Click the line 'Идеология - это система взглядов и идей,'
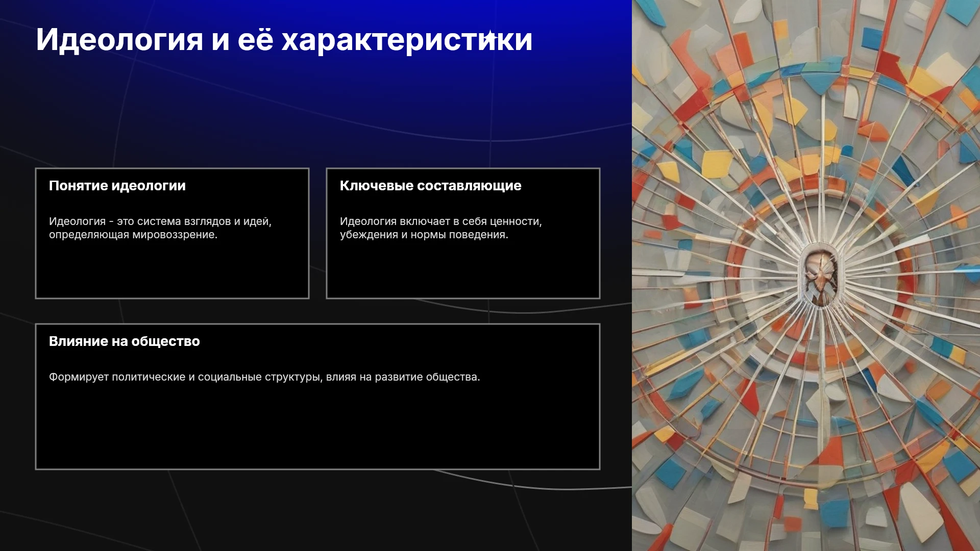The height and width of the screenshot is (551, 980). tap(160, 221)
